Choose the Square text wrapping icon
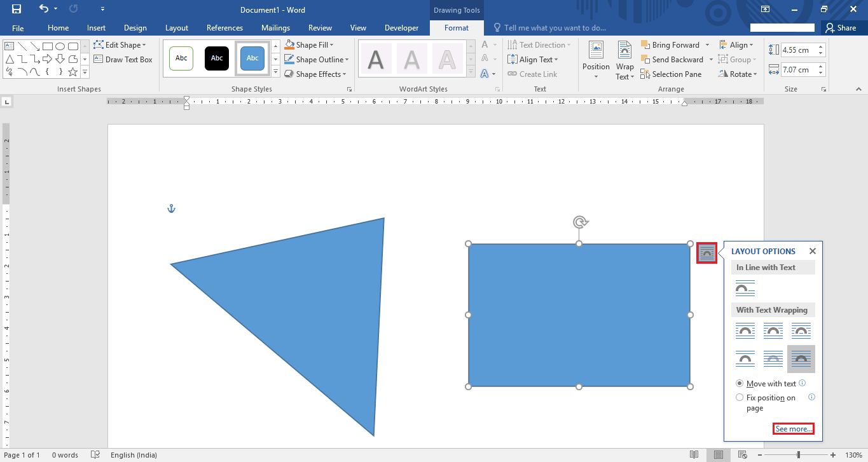Image resolution: width=868 pixels, height=462 pixels. coord(745,330)
